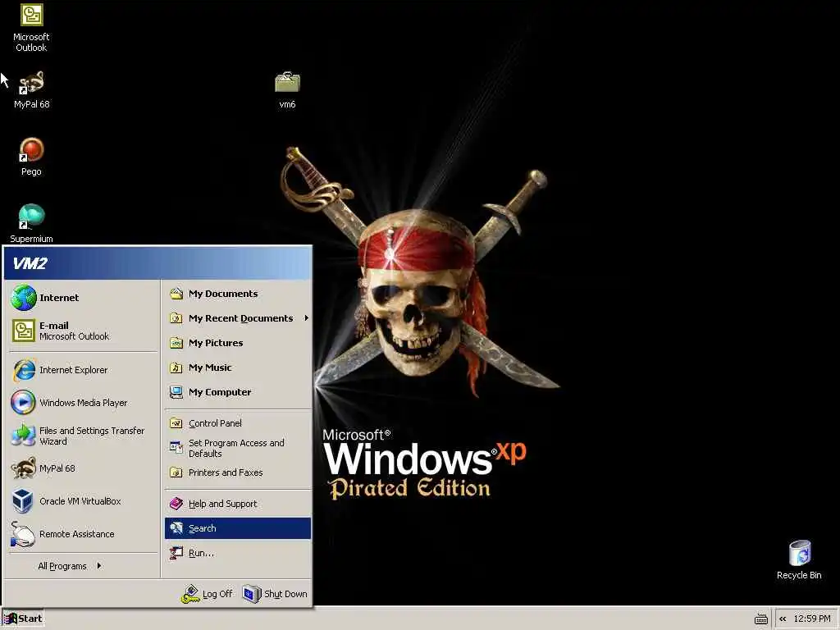Select the Pego desktop shortcut

(31, 157)
